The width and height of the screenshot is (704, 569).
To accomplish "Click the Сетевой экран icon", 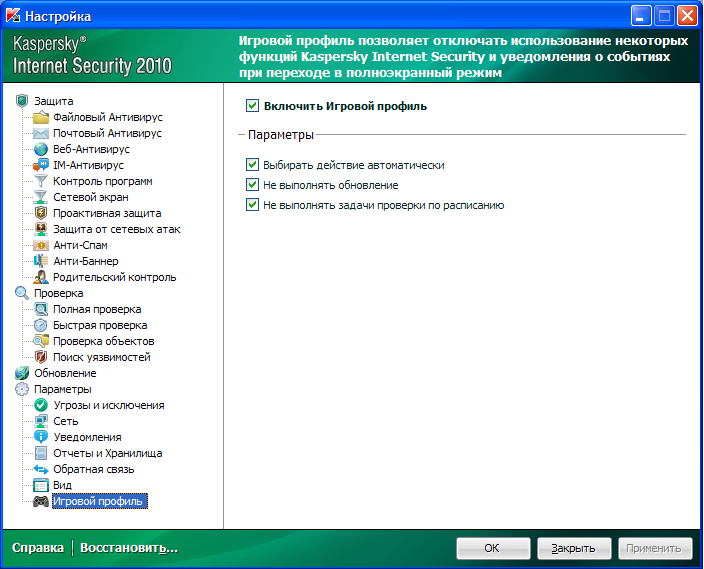I will [x=41, y=197].
